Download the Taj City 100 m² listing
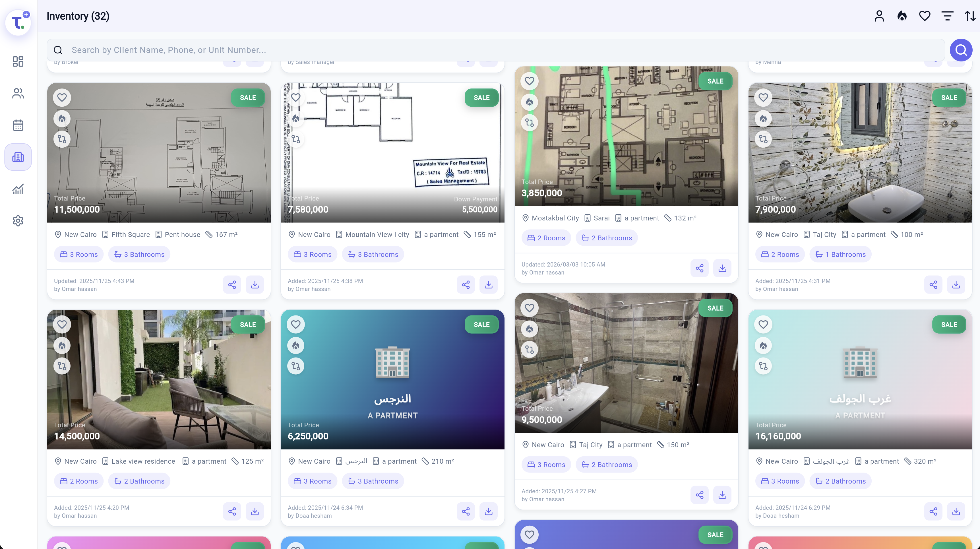 click(956, 284)
